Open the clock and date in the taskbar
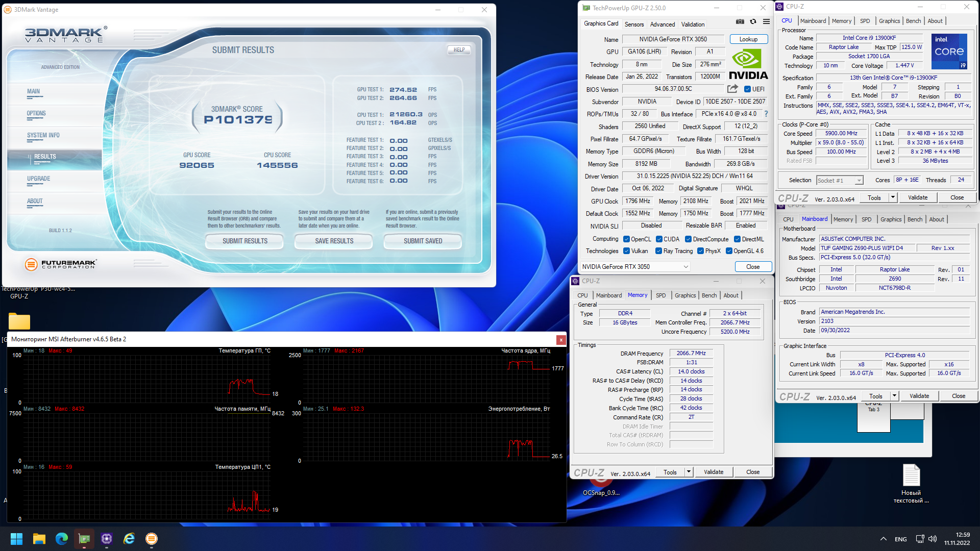This screenshot has height=551, width=980. [957, 539]
